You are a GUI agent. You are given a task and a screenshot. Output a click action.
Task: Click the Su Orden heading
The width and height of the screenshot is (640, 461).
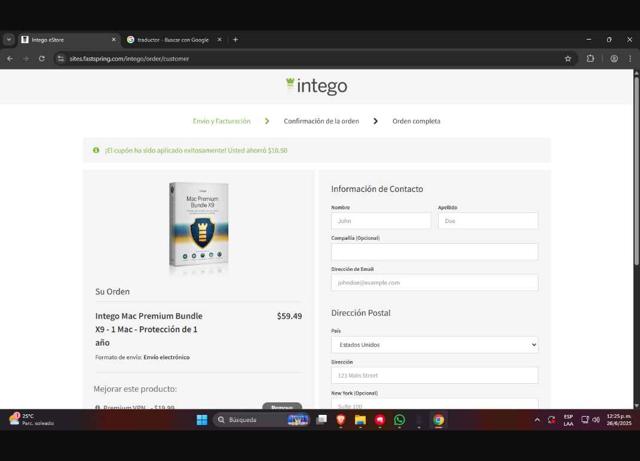[112, 292]
